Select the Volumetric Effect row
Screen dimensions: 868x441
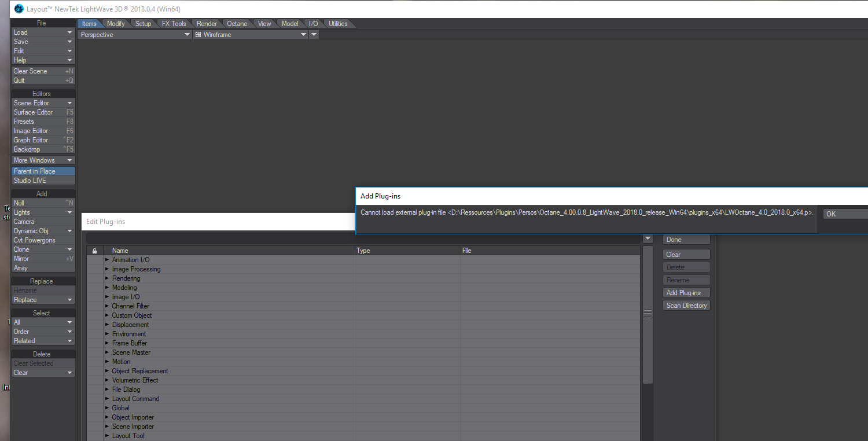(363, 380)
